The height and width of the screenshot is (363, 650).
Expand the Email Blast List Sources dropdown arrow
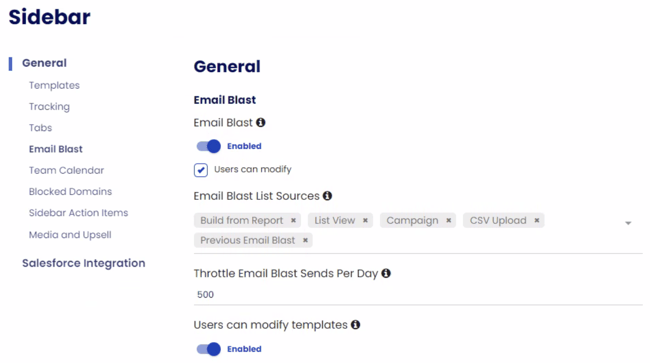click(628, 223)
